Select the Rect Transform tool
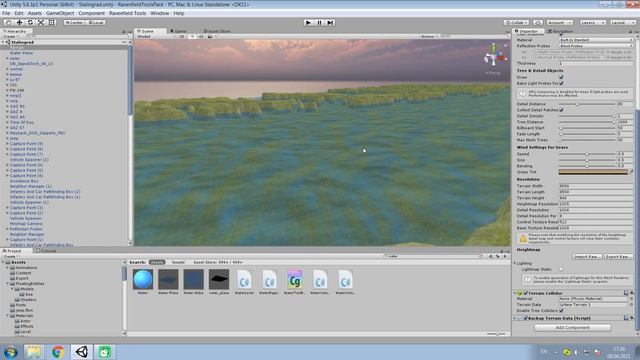 pyautogui.click(x=52, y=22)
